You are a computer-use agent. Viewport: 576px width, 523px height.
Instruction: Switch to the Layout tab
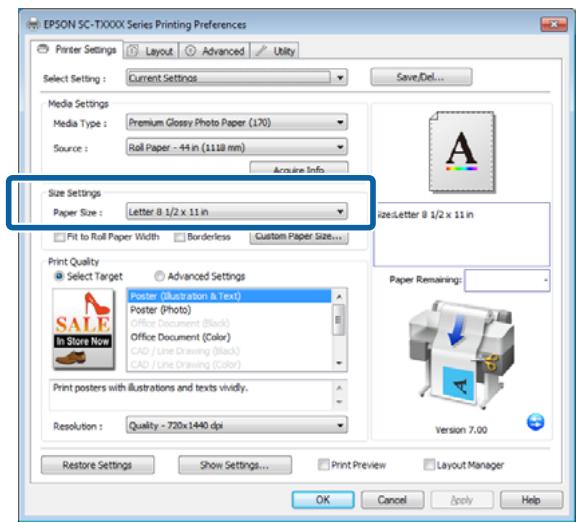[151, 51]
